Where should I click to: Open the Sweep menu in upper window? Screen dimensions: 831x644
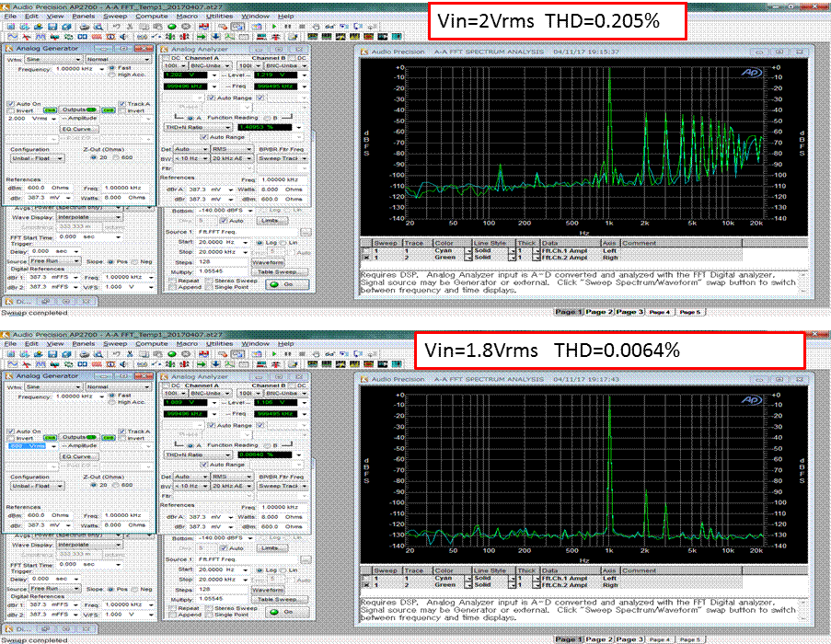click(x=115, y=16)
